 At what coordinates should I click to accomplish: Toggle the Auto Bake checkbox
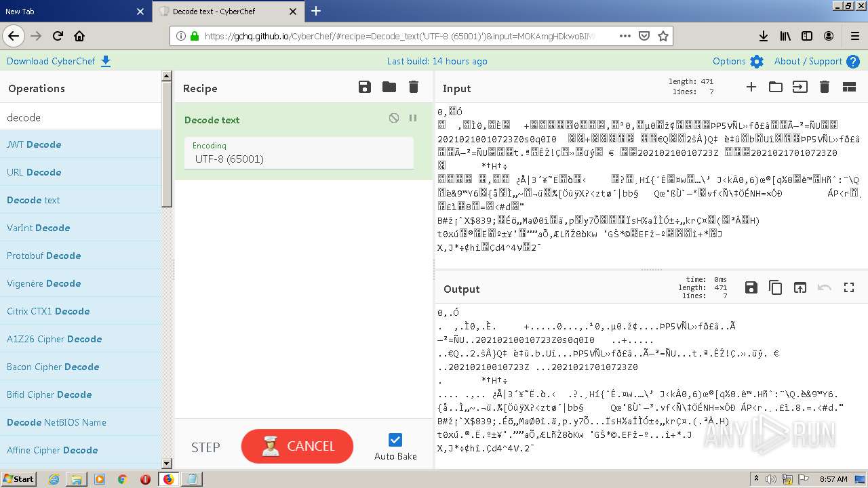tap(395, 439)
